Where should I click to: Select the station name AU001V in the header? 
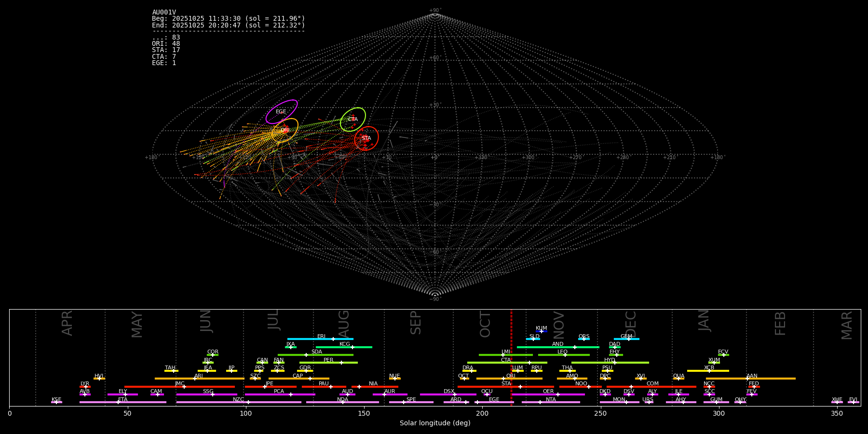(x=164, y=13)
